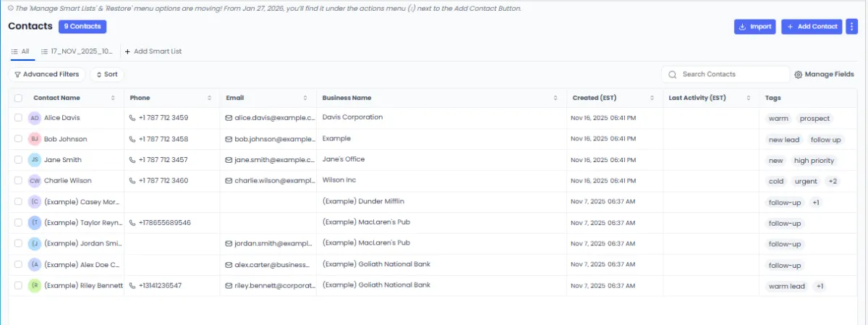Viewport: 868px width, 325px height.
Task: Click Taylor Reyn's avatar icon
Action: [35, 223]
